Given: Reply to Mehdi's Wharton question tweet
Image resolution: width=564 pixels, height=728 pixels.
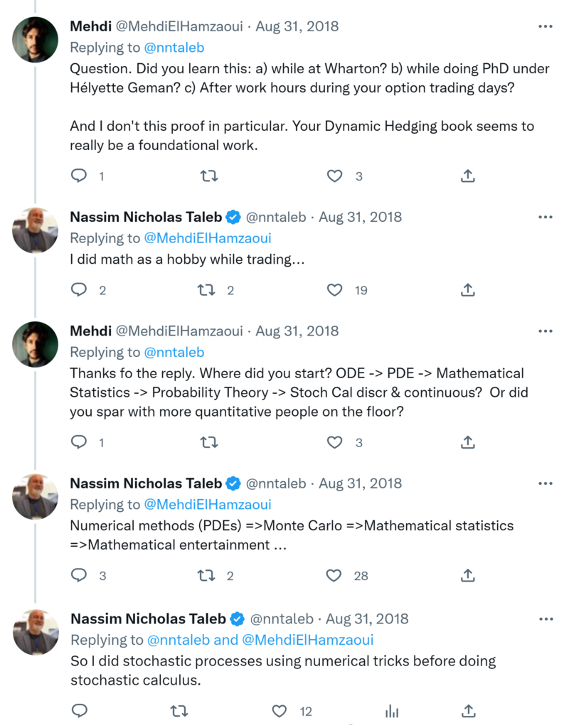Looking at the screenshot, I should 80,176.
